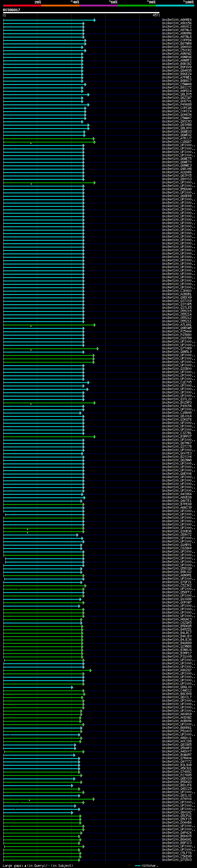197x868 pixels.
Task: Select label UniRef100_B8C8V8
Action: [176, 694]
